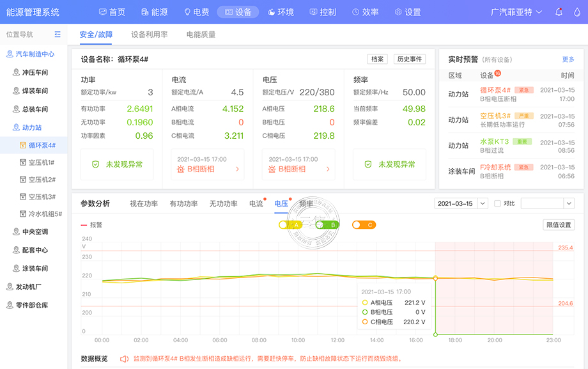Screen dimensions: 588x369
Task: Toggle the A phase legend series
Action: (291, 224)
